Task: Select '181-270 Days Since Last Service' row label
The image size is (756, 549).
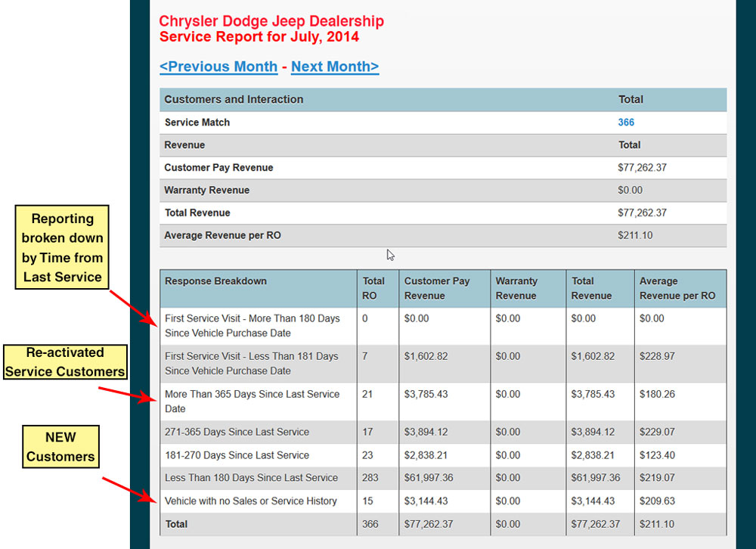Action: [237, 455]
